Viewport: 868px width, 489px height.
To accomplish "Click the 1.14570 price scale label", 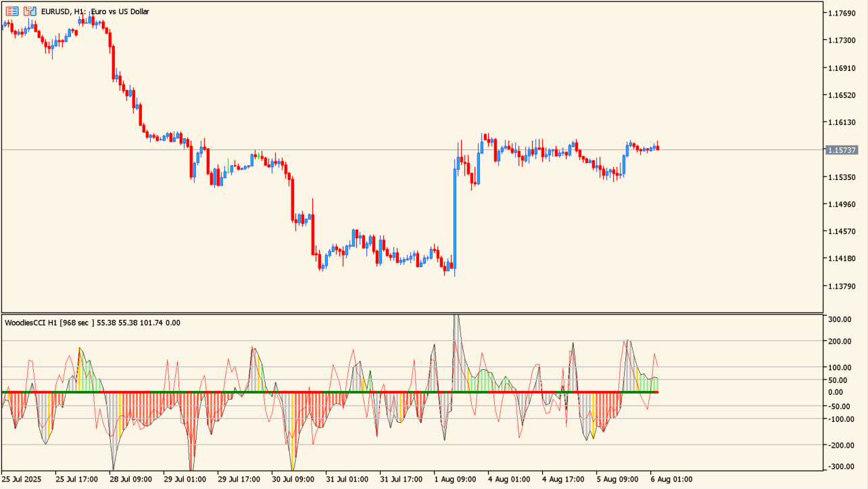I will pyautogui.click(x=842, y=231).
